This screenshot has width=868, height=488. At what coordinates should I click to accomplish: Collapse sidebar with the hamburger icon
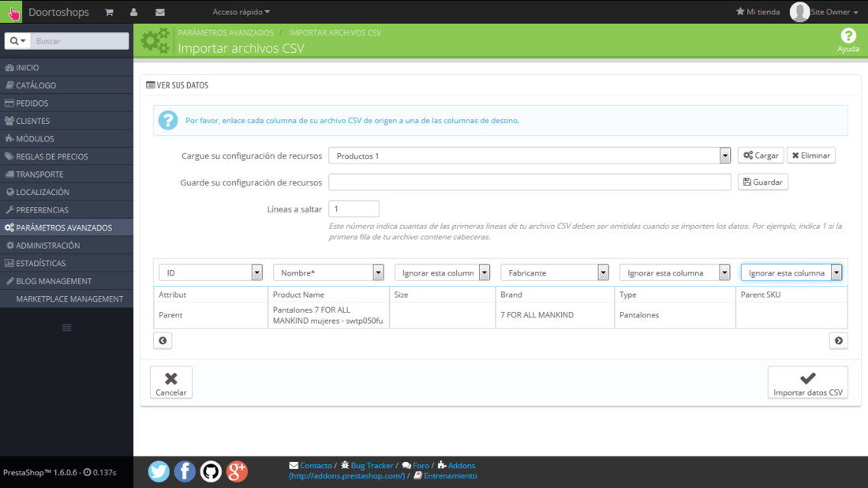click(x=66, y=328)
